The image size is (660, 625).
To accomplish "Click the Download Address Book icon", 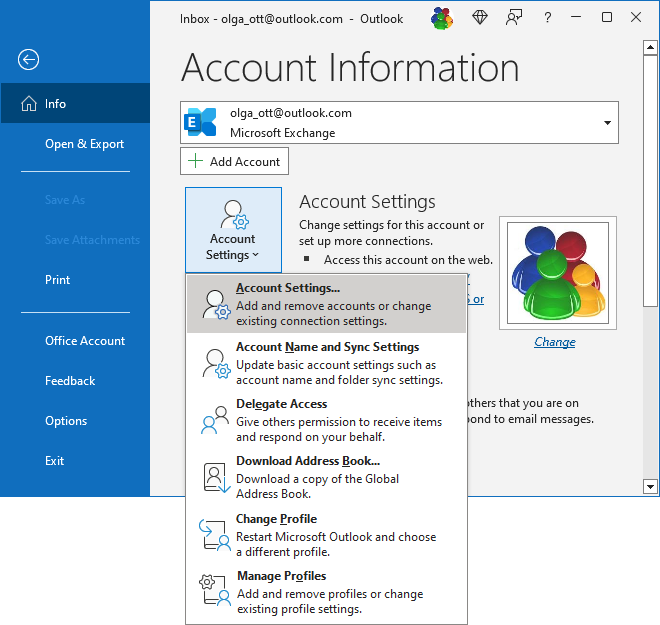I will 216,477.
